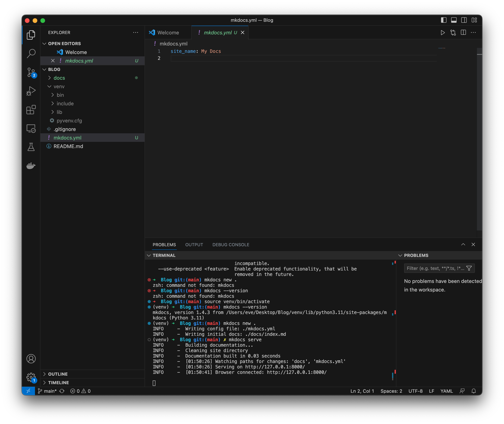Click the Testing flask icon in sidebar
The height and width of the screenshot is (424, 504).
pyautogui.click(x=31, y=147)
